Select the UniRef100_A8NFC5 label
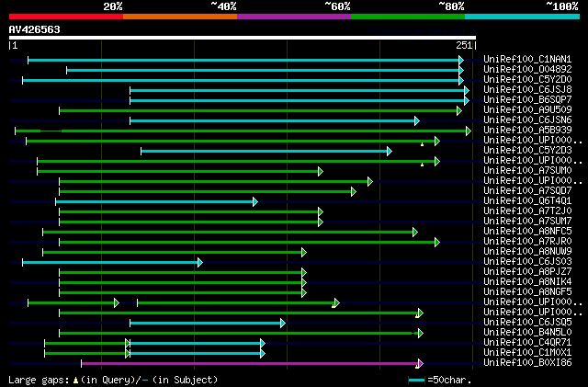Screen dimensions: 588x387 [x=527, y=232]
